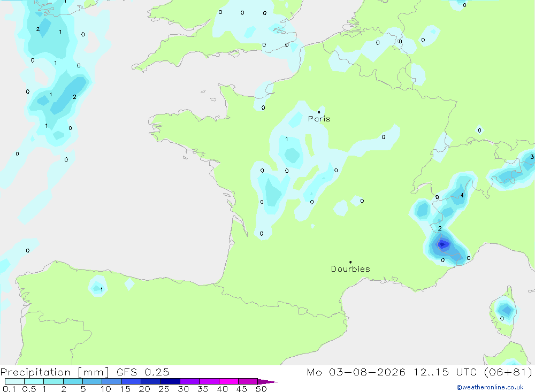Click the Dourbies city label

[350, 269]
